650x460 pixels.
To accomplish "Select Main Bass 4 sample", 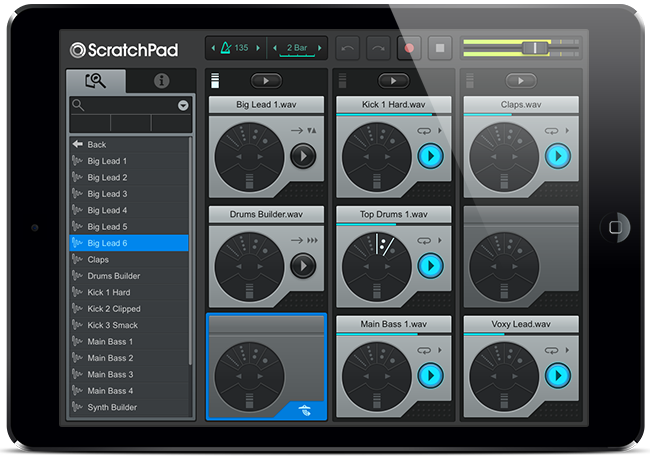I will coord(129,391).
